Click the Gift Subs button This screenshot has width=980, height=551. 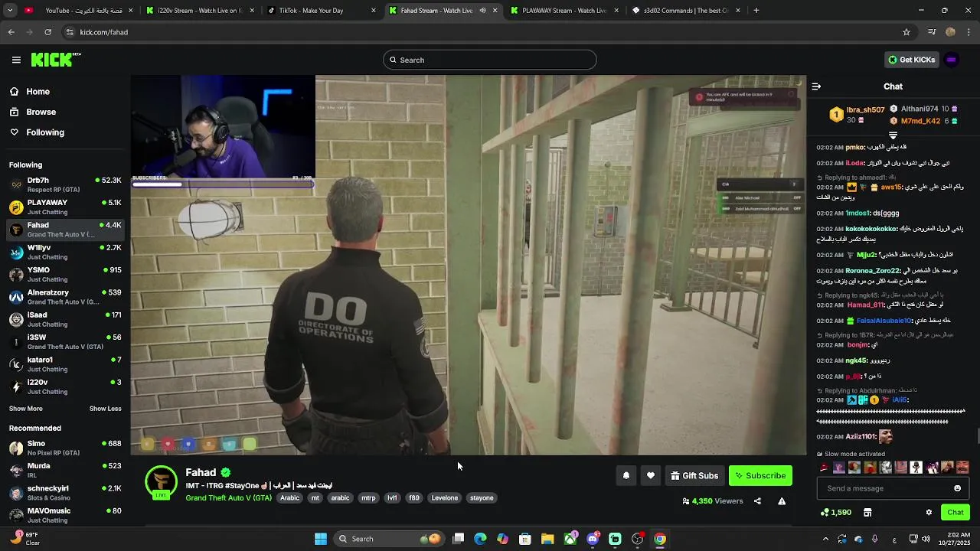[694, 476]
